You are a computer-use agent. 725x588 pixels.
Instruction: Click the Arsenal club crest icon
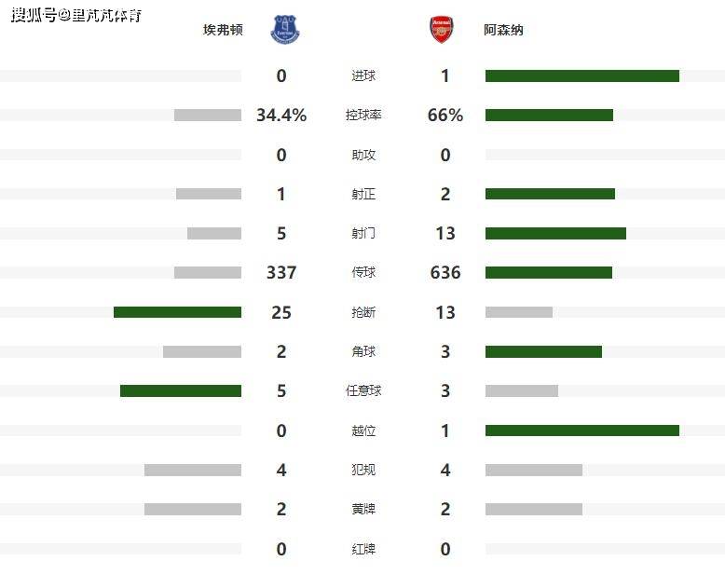pyautogui.click(x=440, y=30)
